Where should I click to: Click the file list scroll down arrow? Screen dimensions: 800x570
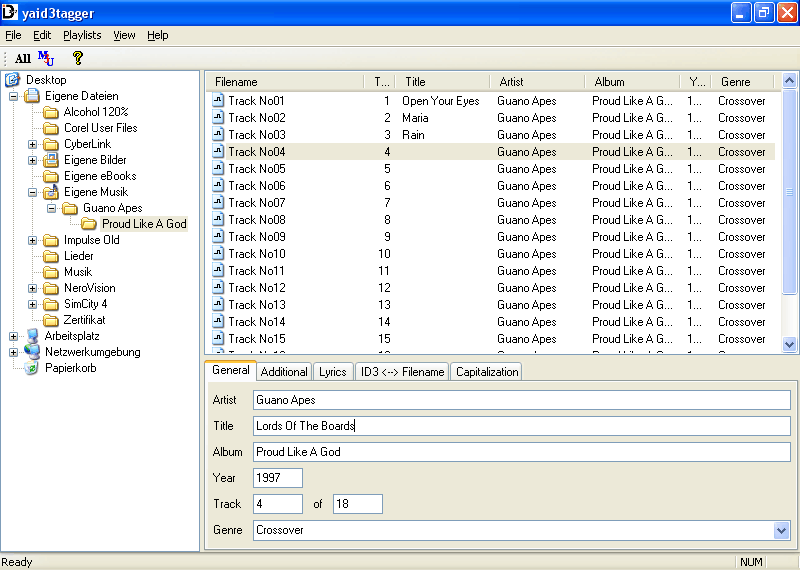(789, 344)
